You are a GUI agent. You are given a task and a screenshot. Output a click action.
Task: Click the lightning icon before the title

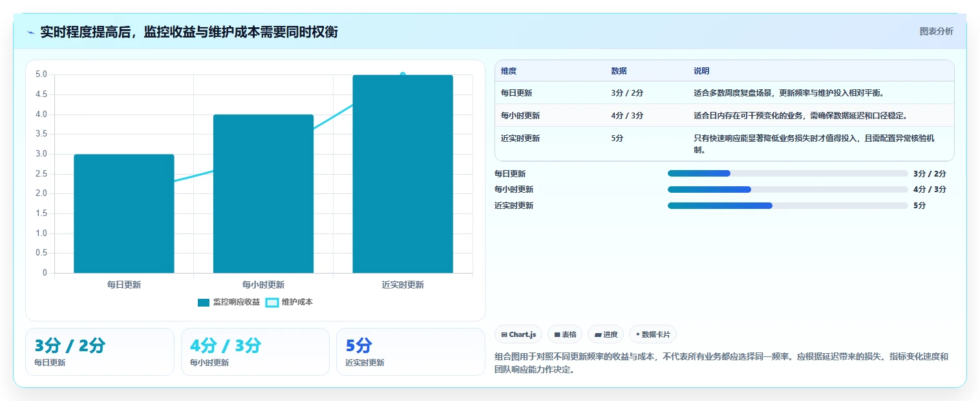click(31, 32)
